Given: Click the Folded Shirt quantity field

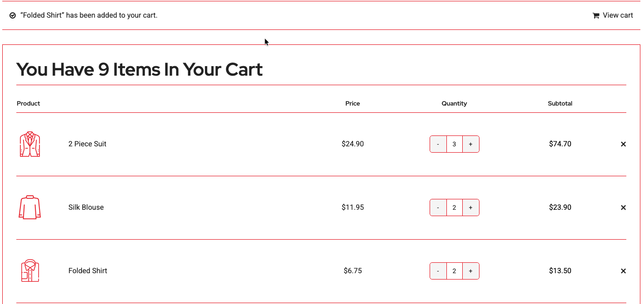Looking at the screenshot, I should point(454,271).
